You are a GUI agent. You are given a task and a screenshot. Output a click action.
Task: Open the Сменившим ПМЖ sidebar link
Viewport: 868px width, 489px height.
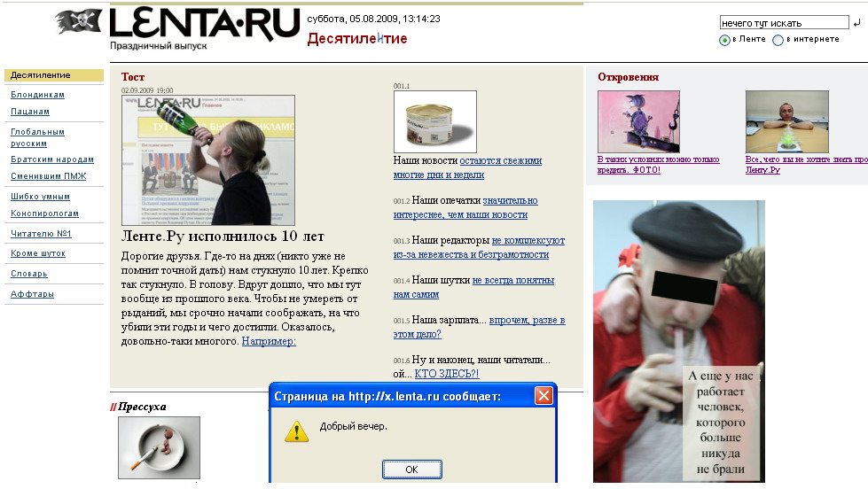[x=49, y=176]
